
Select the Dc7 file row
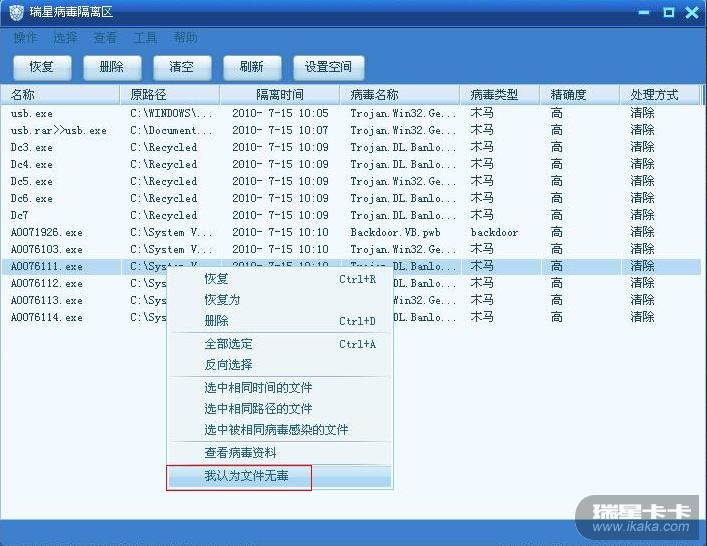(351, 216)
